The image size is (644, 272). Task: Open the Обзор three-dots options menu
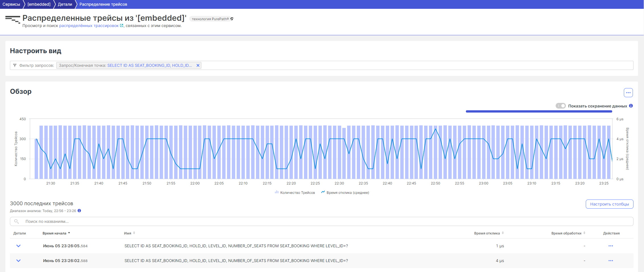pos(628,93)
